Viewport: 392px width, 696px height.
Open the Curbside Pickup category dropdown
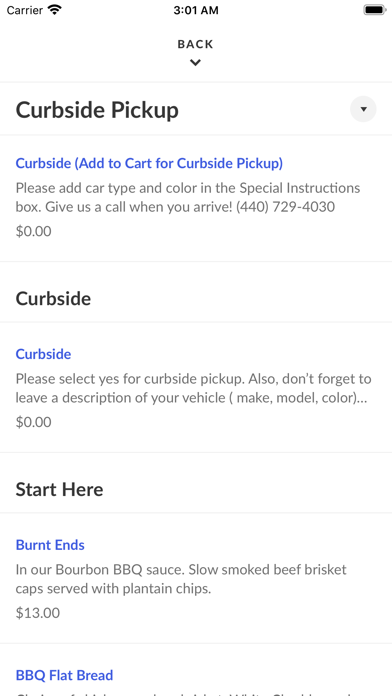click(363, 109)
